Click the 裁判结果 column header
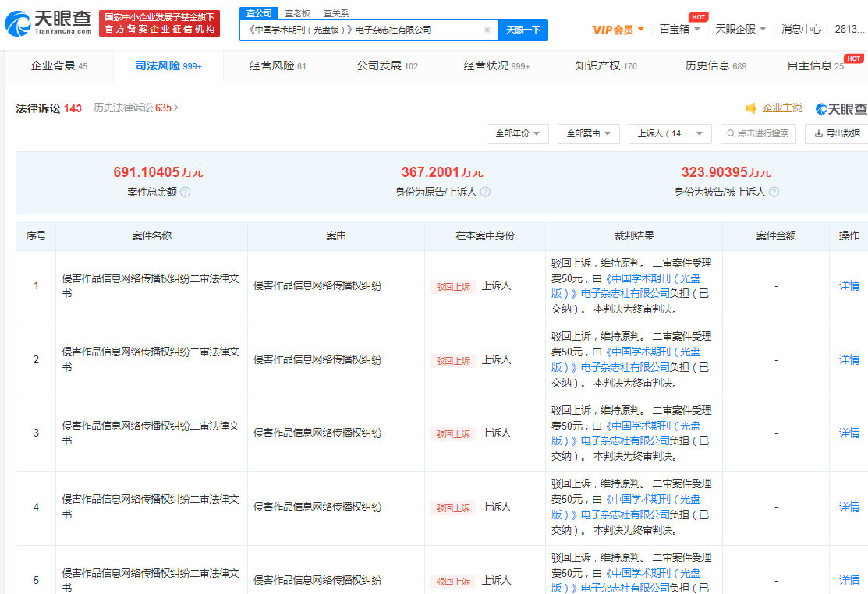The image size is (868, 594). (634, 235)
